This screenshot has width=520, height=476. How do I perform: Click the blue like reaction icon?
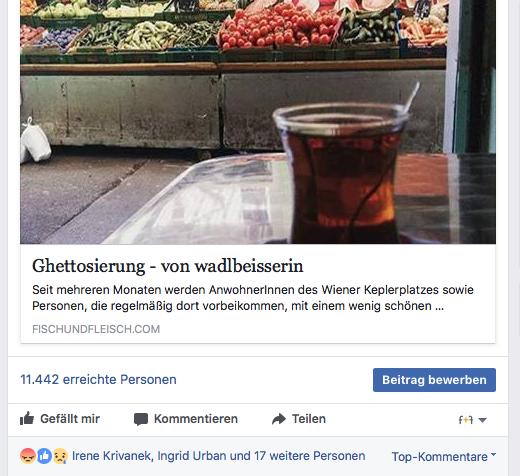(x=44, y=456)
